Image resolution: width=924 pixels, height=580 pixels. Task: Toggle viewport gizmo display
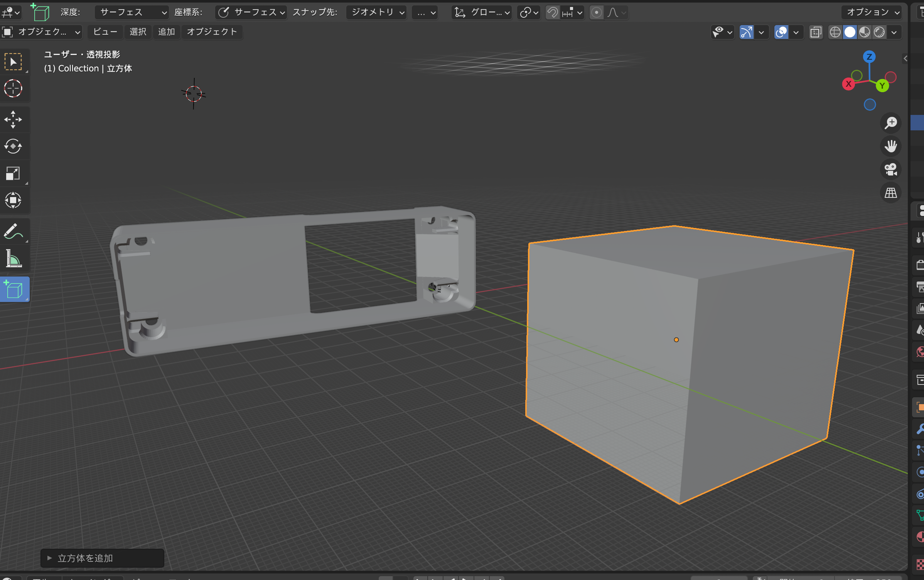(x=747, y=32)
